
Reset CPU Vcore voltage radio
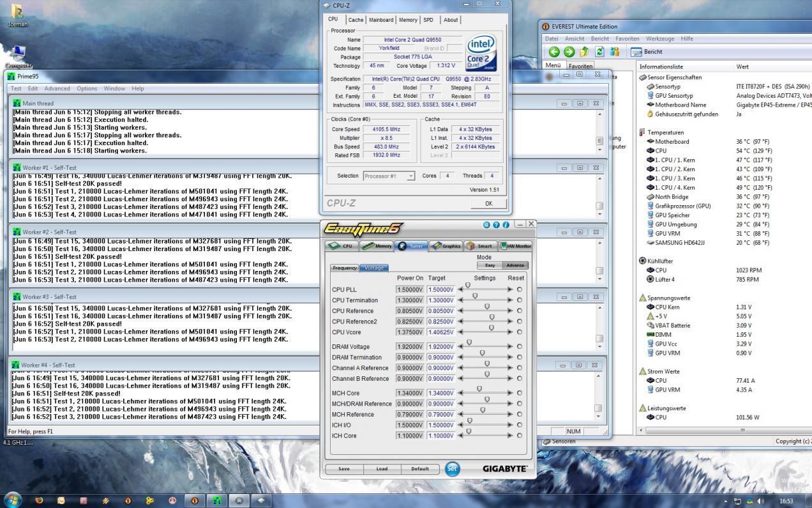click(x=519, y=332)
